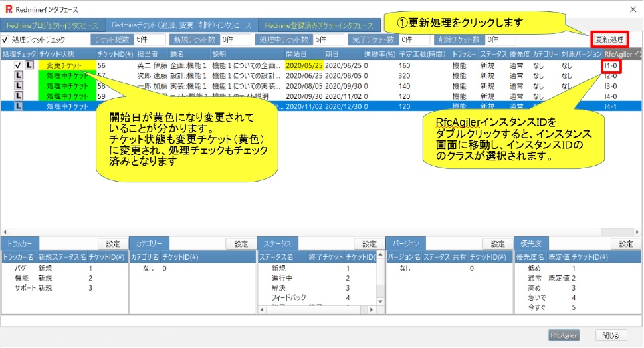Click ticket ID 58 cell

coord(102,85)
